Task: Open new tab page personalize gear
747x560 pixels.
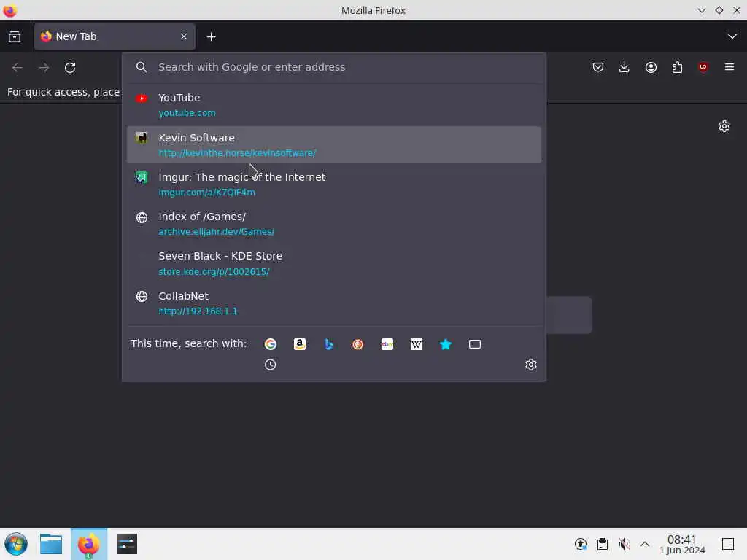Action: pos(724,126)
